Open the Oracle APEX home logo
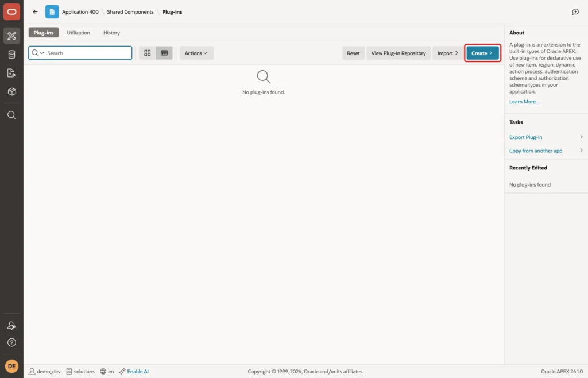The width and height of the screenshot is (588, 378). pos(11,11)
